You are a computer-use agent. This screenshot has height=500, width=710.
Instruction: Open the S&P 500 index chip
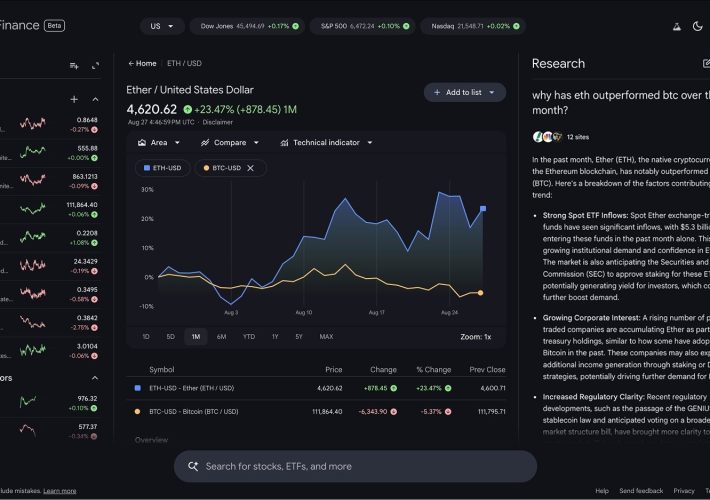pyautogui.click(x=363, y=26)
